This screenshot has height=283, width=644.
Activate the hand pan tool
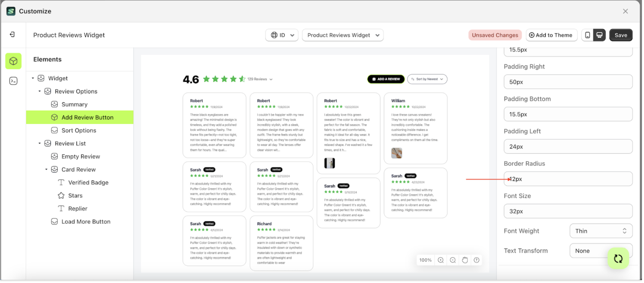pos(464,260)
